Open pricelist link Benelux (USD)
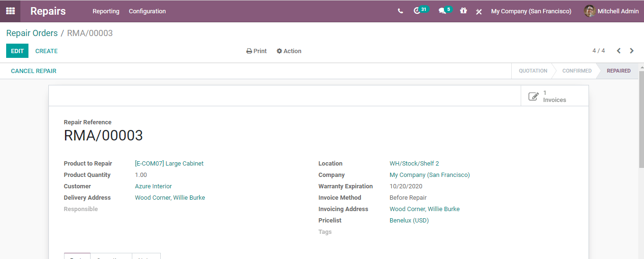 pos(409,220)
